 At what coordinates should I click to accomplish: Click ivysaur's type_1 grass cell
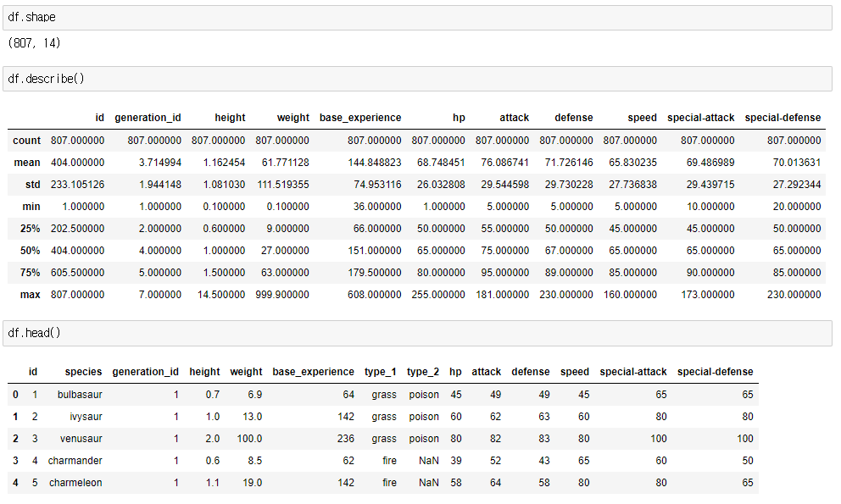384,417
